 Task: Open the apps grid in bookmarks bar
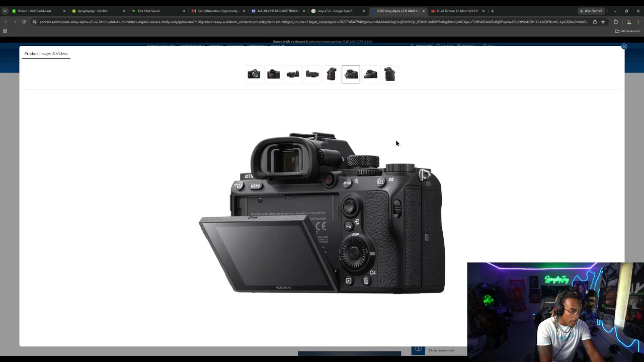[x=5, y=31]
